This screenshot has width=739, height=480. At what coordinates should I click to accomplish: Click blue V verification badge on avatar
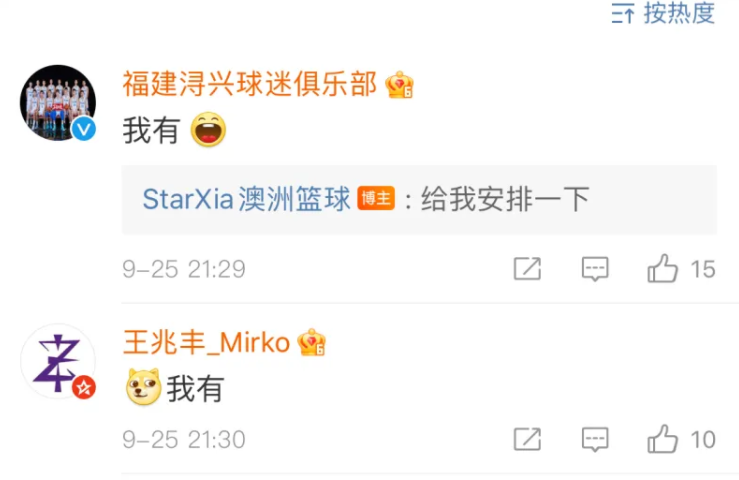tap(84, 129)
